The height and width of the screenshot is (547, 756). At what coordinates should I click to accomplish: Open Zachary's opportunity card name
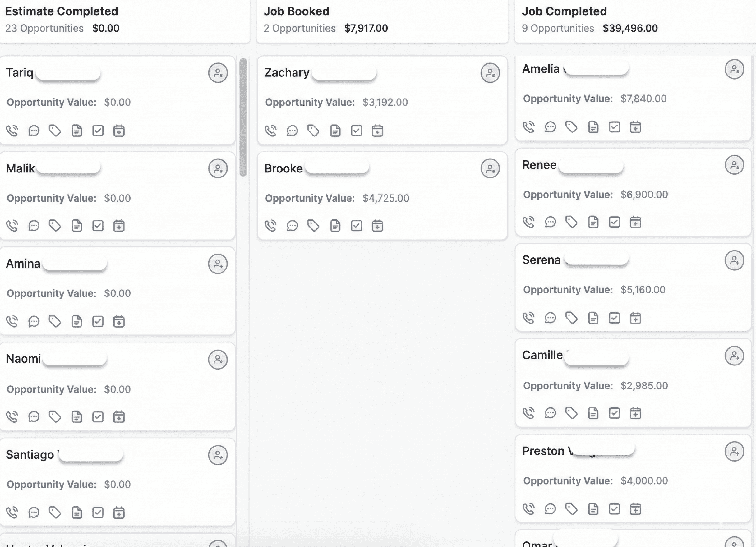(287, 73)
